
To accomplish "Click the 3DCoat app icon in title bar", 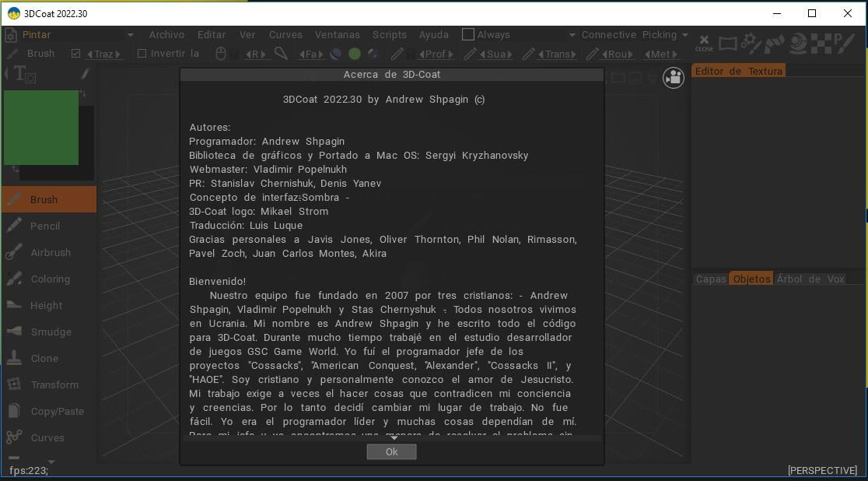I will click(x=14, y=13).
